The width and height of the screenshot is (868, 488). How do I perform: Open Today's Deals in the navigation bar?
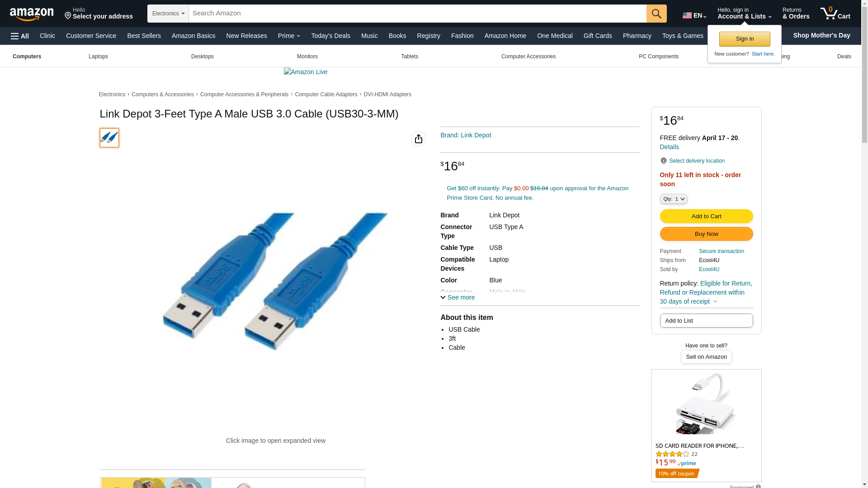click(330, 36)
